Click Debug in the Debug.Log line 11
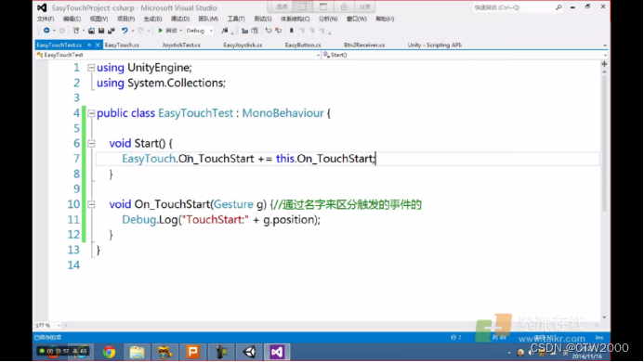The width and height of the screenshot is (644, 362). pyautogui.click(x=138, y=220)
